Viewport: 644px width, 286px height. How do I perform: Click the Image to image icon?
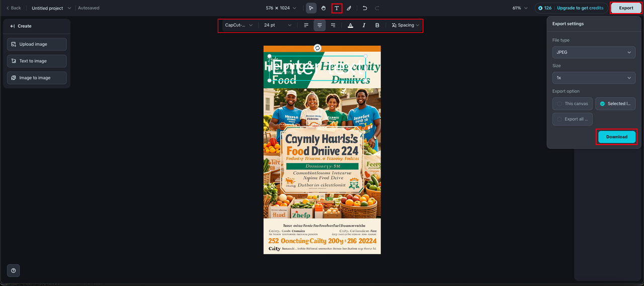click(x=14, y=78)
